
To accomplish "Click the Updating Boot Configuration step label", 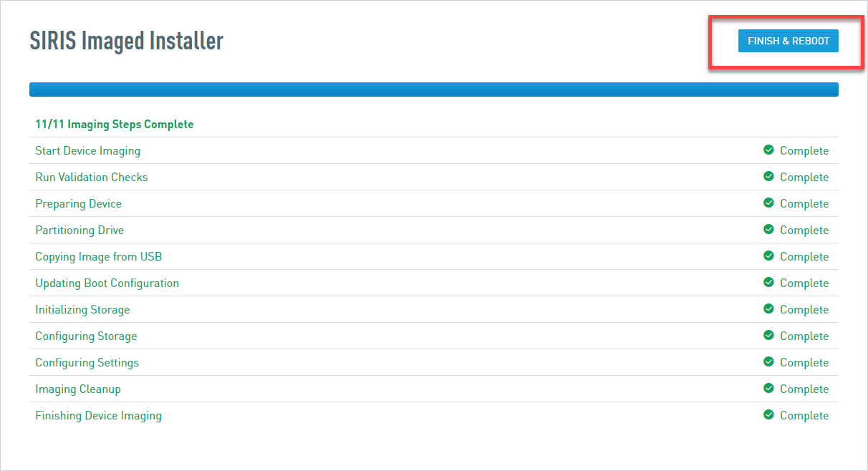I will tap(107, 283).
